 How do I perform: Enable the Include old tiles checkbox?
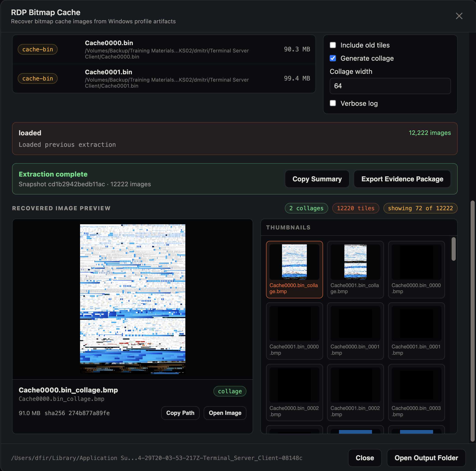point(333,45)
